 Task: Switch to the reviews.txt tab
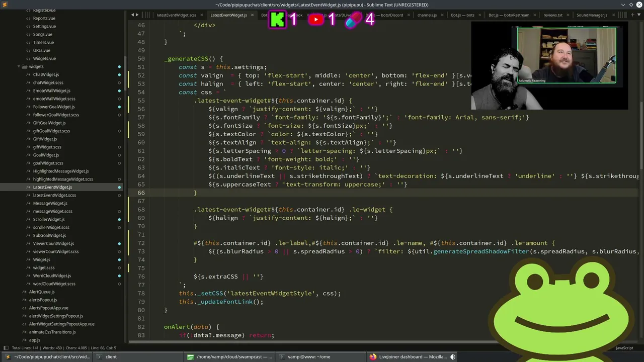pyautogui.click(x=553, y=15)
